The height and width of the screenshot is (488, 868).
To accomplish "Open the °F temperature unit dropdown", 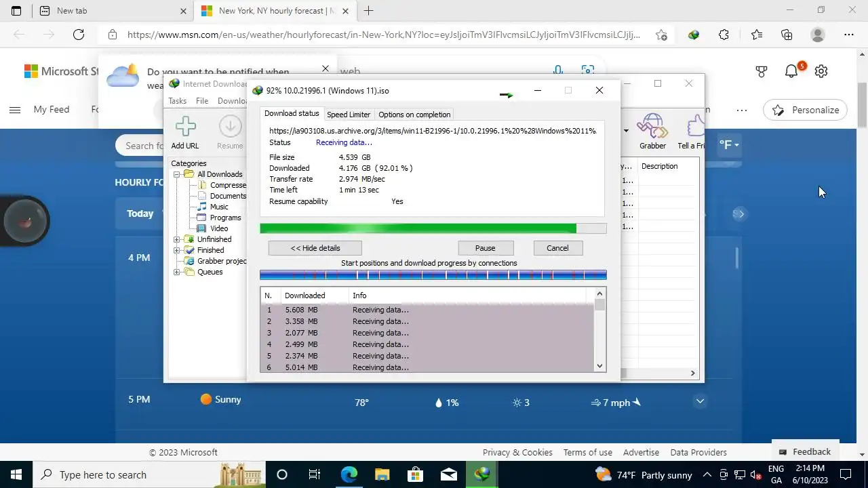I will 729,145.
